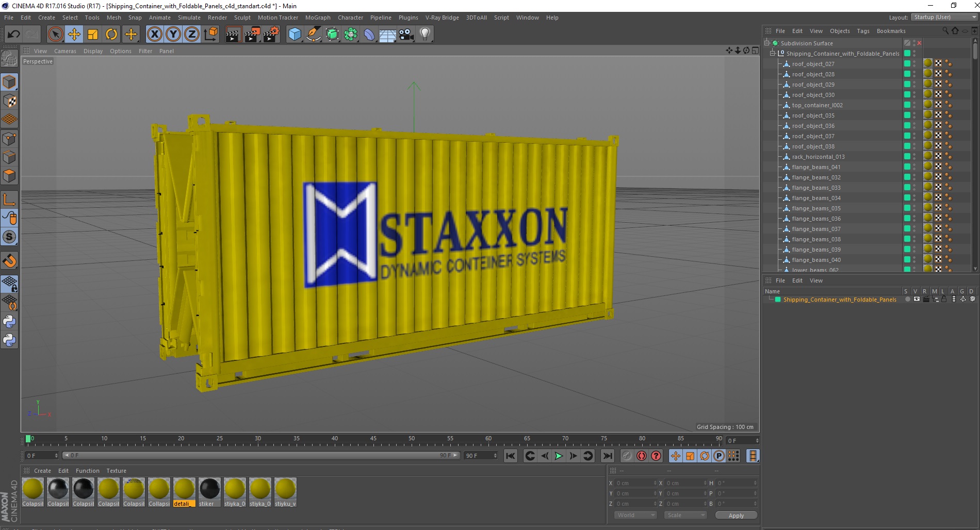The height and width of the screenshot is (530, 980).
Task: Click frame 45 on timeline ruler
Action: pos(373,439)
